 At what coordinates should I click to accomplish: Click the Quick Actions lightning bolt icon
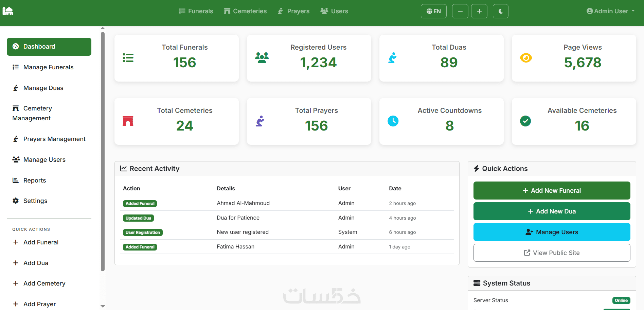(477, 169)
